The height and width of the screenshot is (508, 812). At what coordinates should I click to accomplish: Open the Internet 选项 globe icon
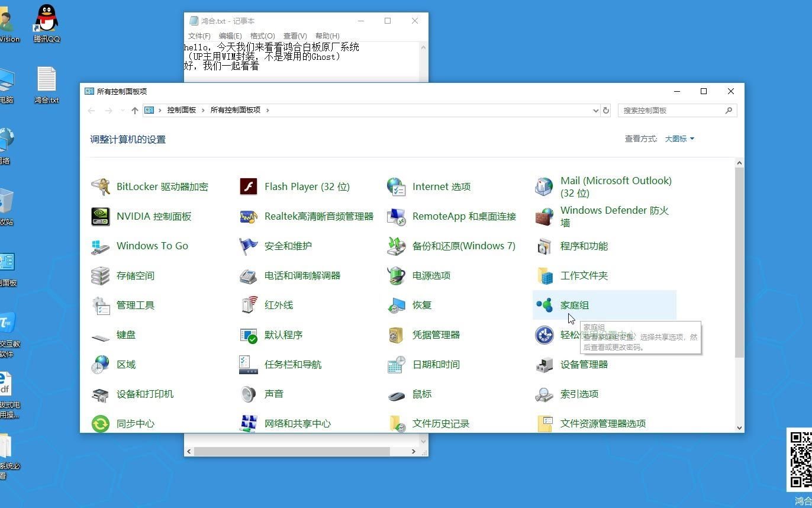pos(397,187)
